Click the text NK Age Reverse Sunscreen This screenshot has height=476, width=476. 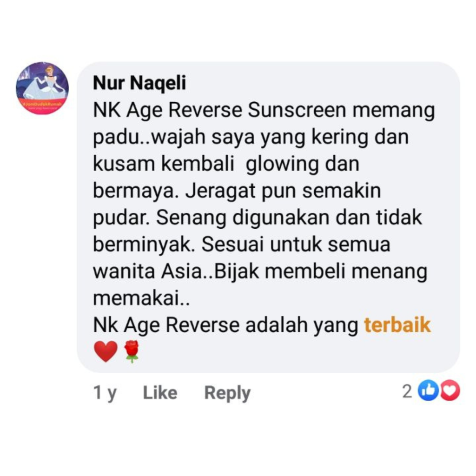pyautogui.click(x=219, y=110)
